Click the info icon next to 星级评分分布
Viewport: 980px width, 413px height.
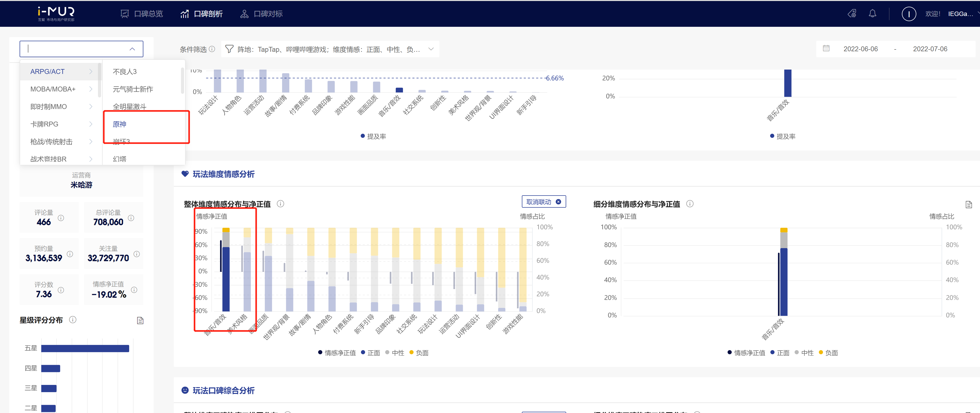pos(73,320)
